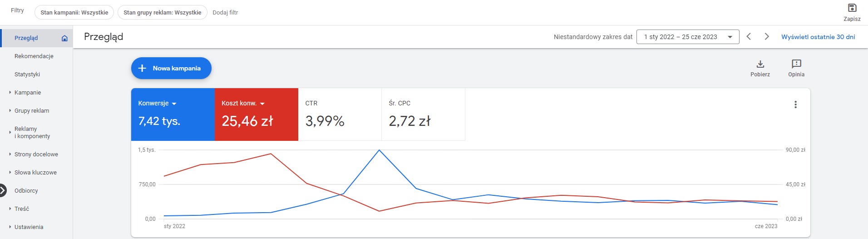
Task: Click the Pobierz download icon
Action: click(760, 64)
